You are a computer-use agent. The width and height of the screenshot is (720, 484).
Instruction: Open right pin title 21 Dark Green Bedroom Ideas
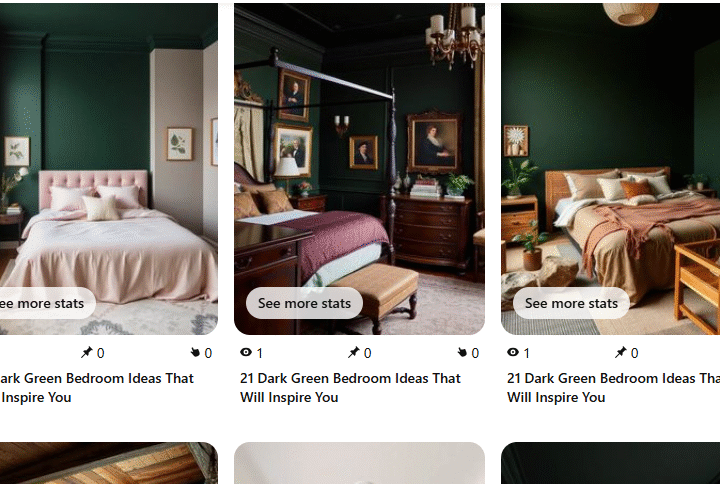[x=613, y=388]
